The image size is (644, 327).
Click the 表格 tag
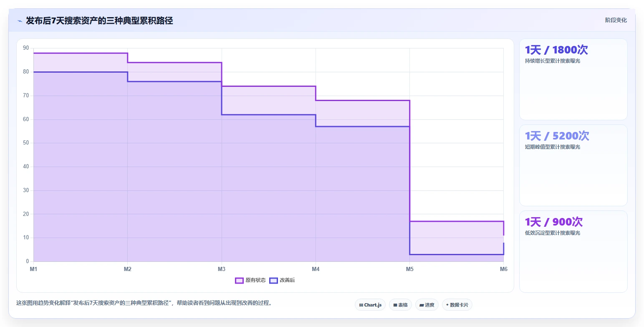(x=400, y=305)
